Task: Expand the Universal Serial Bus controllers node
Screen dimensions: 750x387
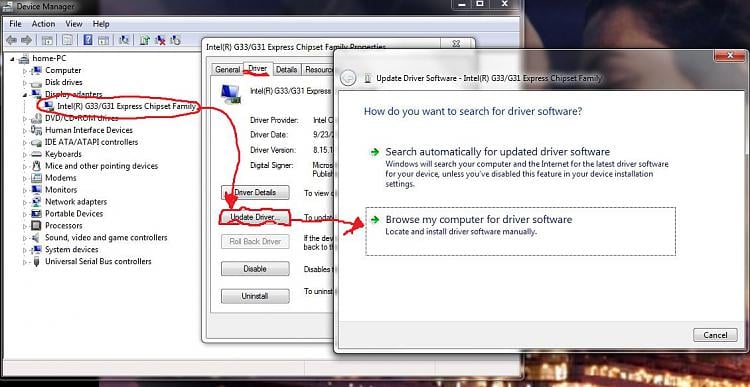Action: click(24, 262)
